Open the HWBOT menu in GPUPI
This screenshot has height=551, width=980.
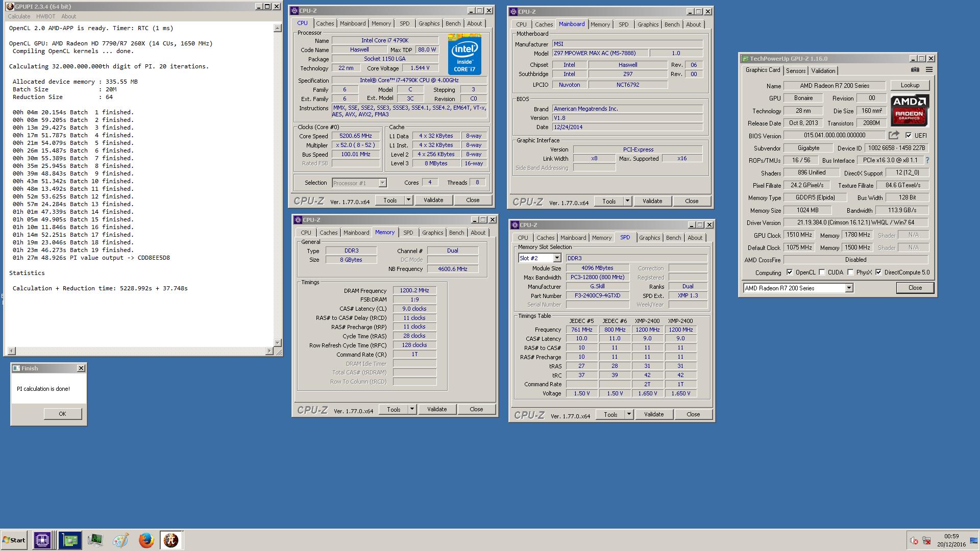[x=45, y=16]
